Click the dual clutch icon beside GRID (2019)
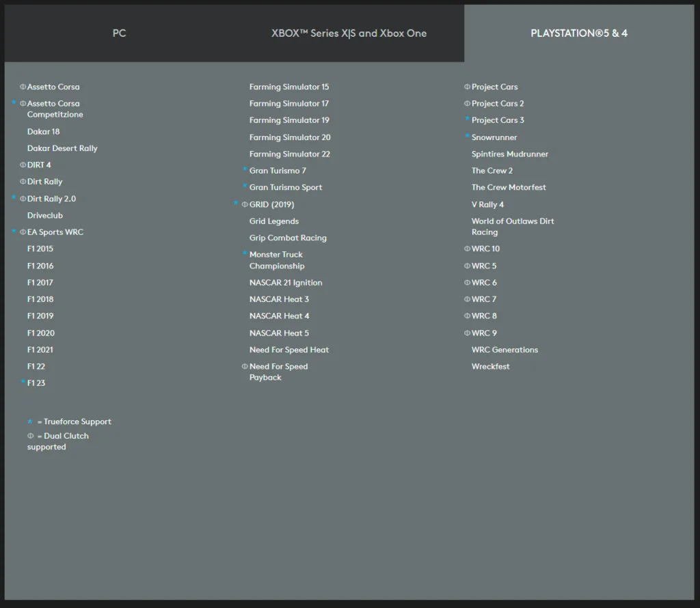 [245, 204]
